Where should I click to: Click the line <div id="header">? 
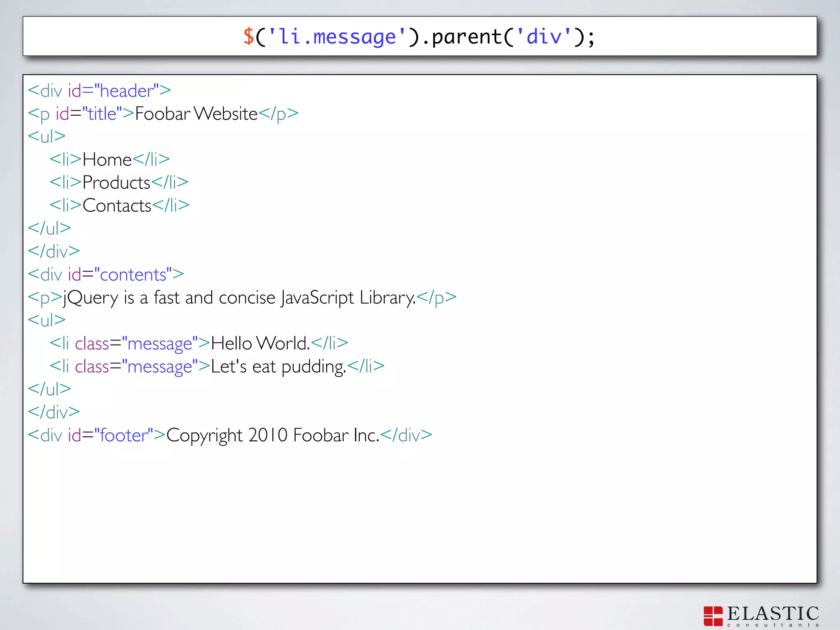click(99, 90)
